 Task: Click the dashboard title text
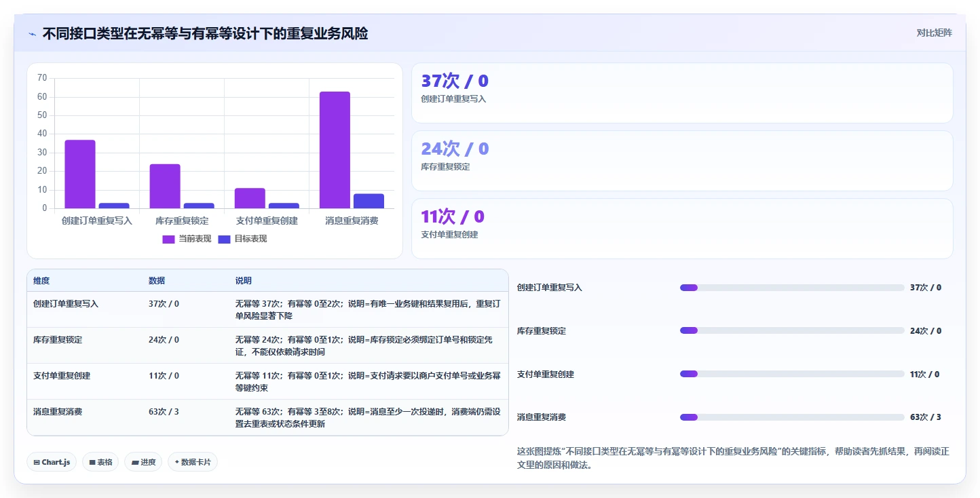tap(205, 33)
